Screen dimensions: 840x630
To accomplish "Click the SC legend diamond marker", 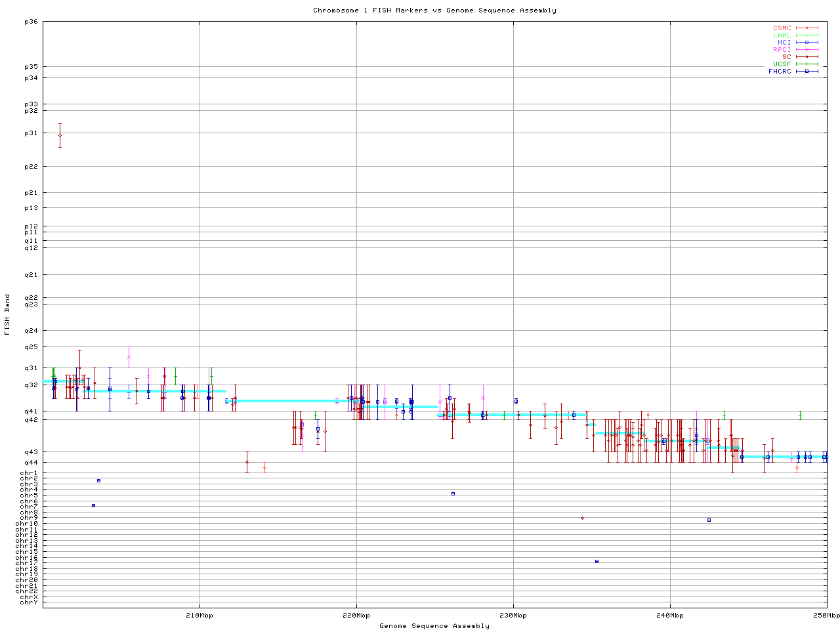I will [x=807, y=57].
